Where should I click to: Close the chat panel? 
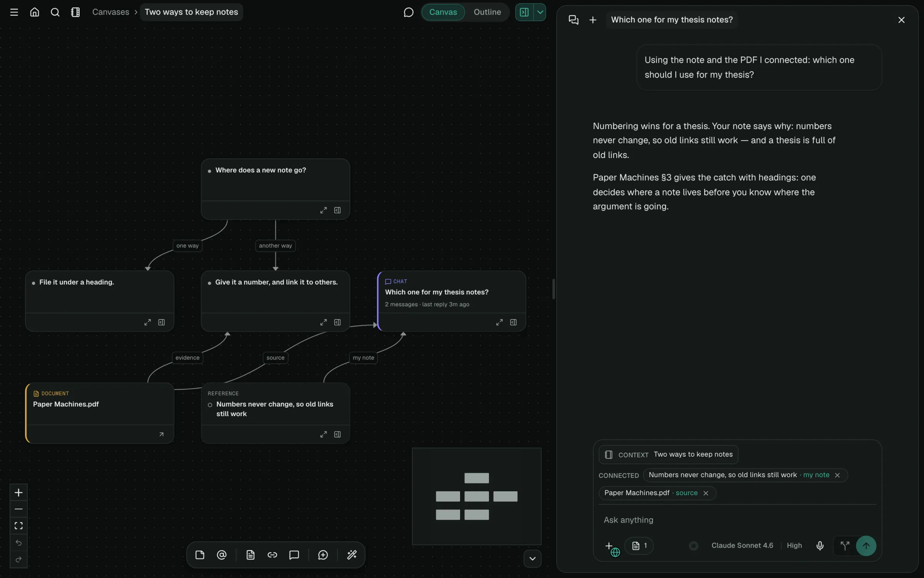[x=901, y=20]
